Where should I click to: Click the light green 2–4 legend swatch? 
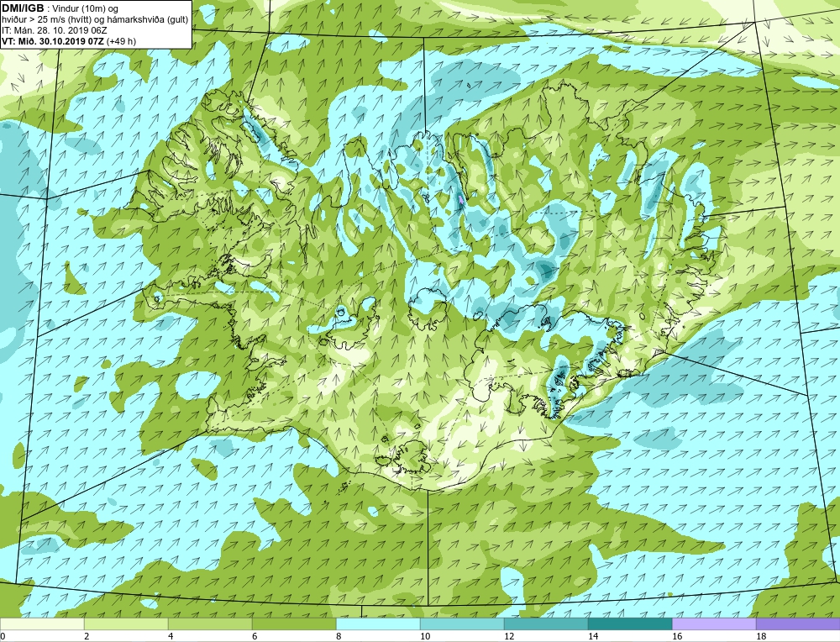tap(126, 624)
